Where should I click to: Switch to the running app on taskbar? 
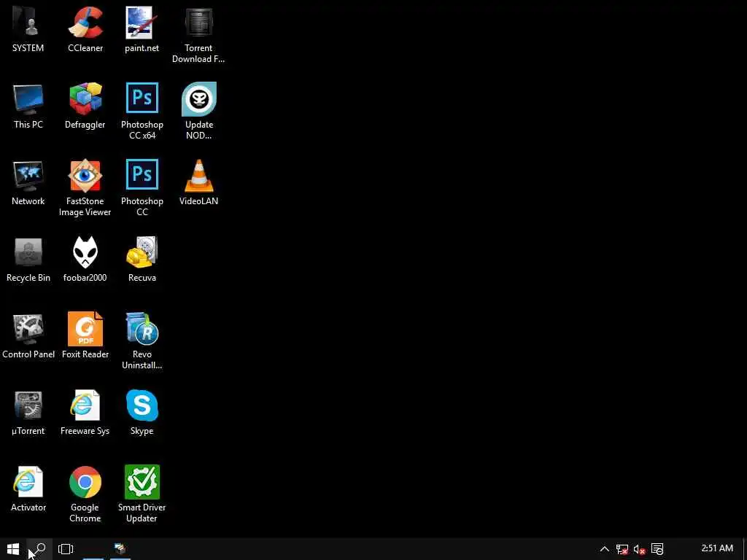[120, 549]
